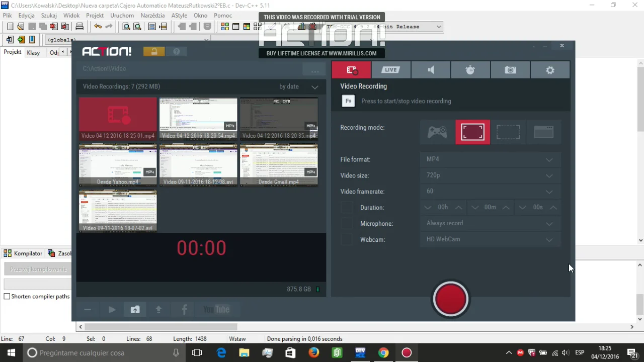Viewport: 644px width, 362px height.
Task: Select the Desde Yahoo.mp4 recording thumbnail
Action: coord(118,165)
